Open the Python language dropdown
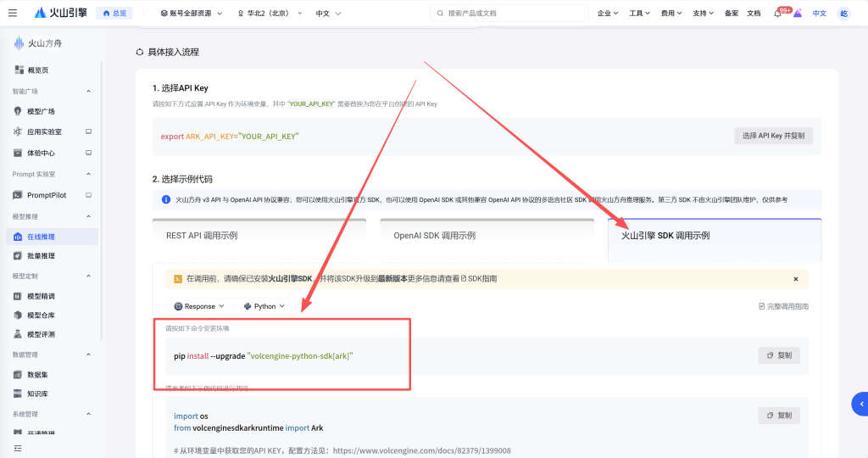The height and width of the screenshot is (458, 868). [264, 306]
